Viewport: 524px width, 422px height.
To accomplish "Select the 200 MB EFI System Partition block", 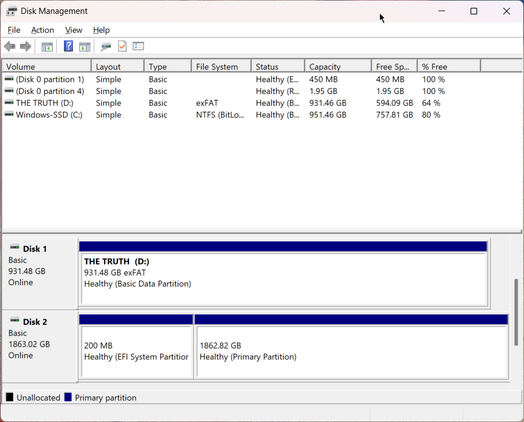I will click(x=136, y=347).
